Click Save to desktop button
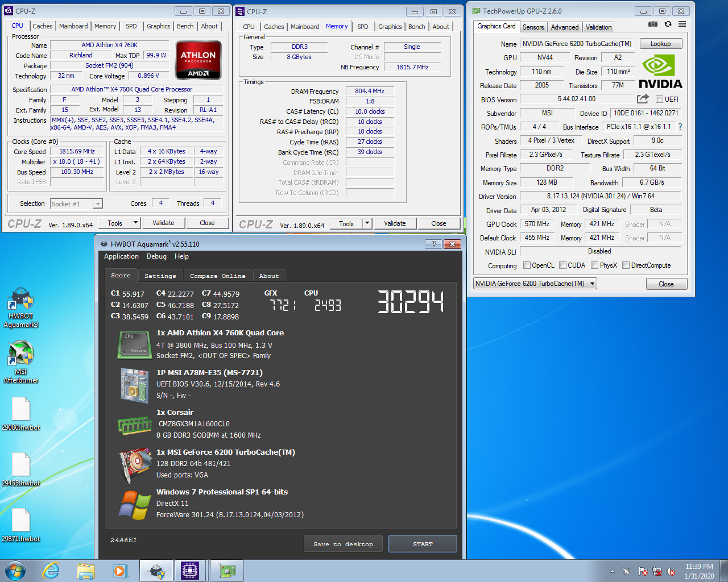 [343, 544]
